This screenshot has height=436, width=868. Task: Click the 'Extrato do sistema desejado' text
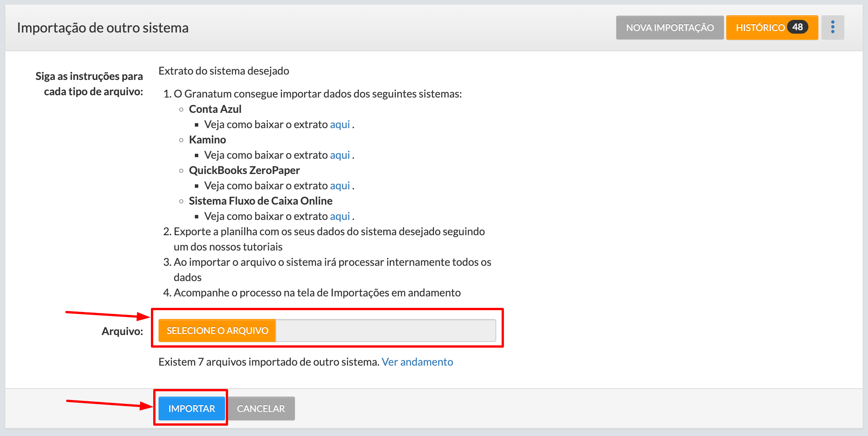click(223, 71)
